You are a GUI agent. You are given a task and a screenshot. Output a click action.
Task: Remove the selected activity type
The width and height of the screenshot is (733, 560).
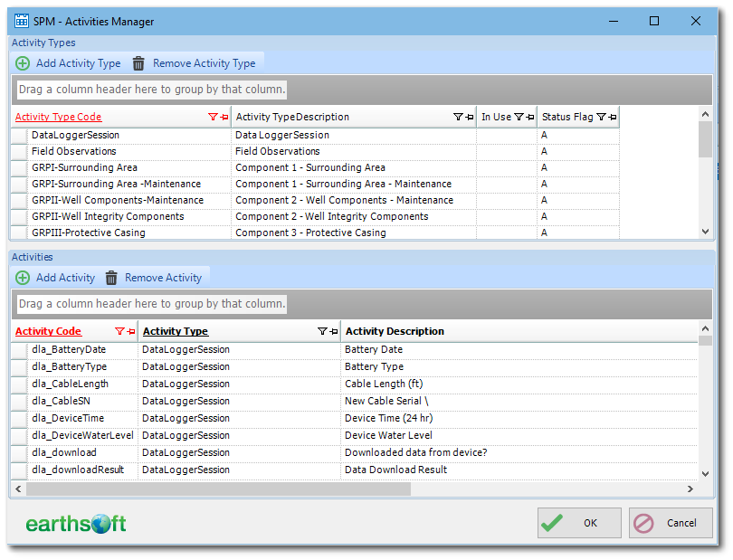(195, 62)
